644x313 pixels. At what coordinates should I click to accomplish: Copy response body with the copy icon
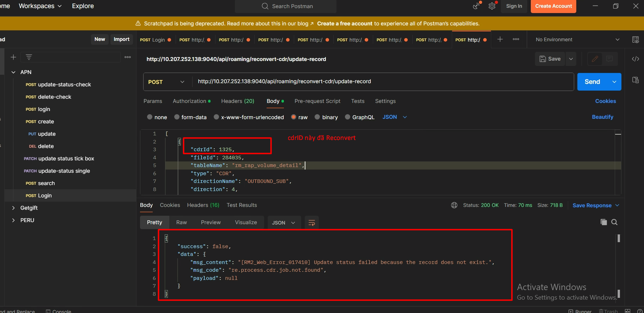coord(603,222)
